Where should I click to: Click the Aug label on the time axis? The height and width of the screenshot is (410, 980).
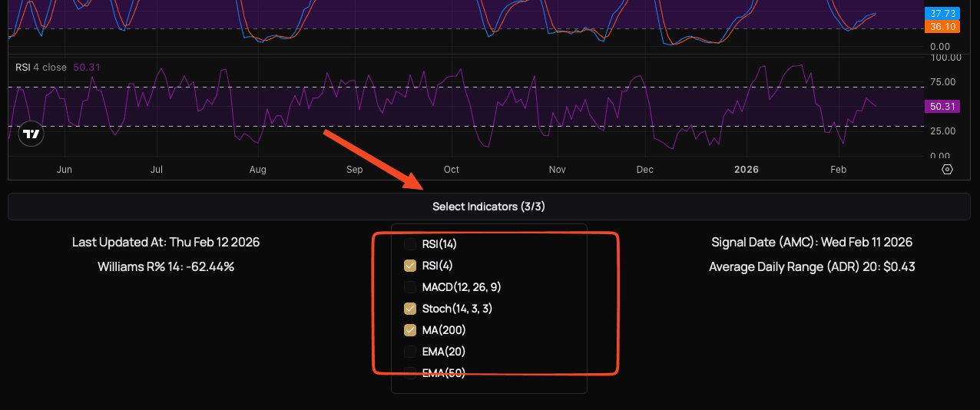coord(258,170)
